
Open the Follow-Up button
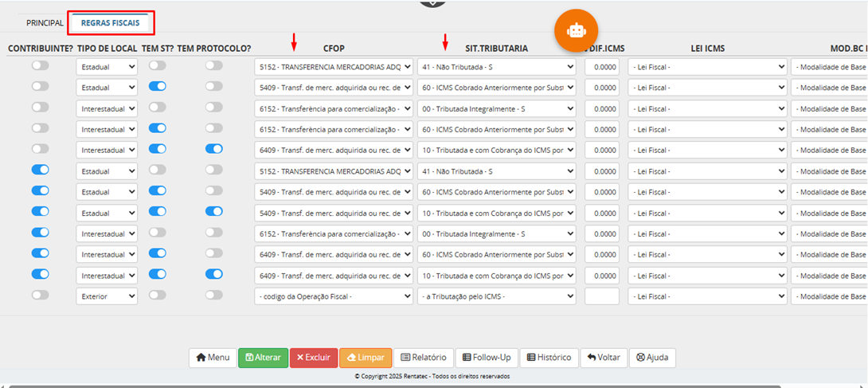pyautogui.click(x=486, y=358)
